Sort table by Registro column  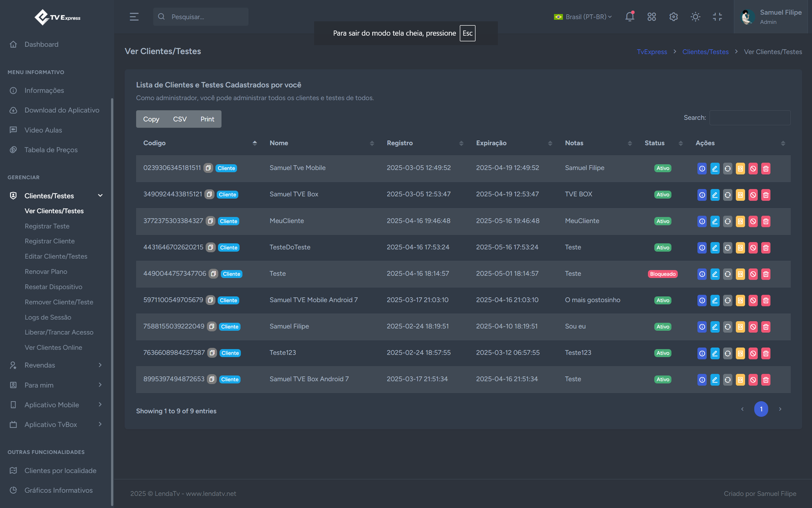(424, 143)
